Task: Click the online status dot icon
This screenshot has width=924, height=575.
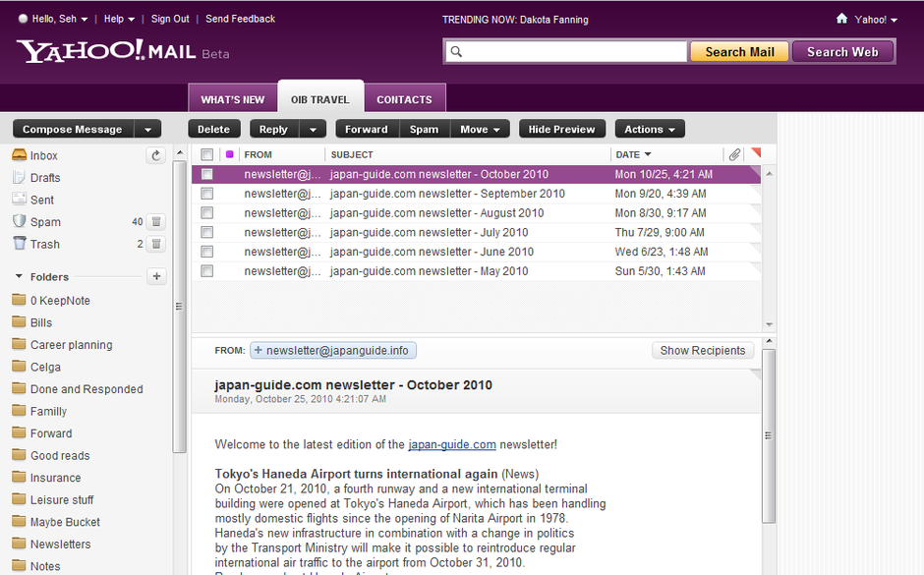Action: pos(23,19)
